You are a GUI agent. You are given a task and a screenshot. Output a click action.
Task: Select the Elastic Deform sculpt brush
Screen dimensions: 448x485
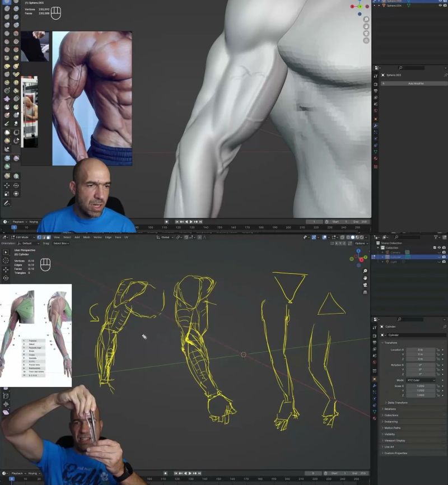[7, 66]
